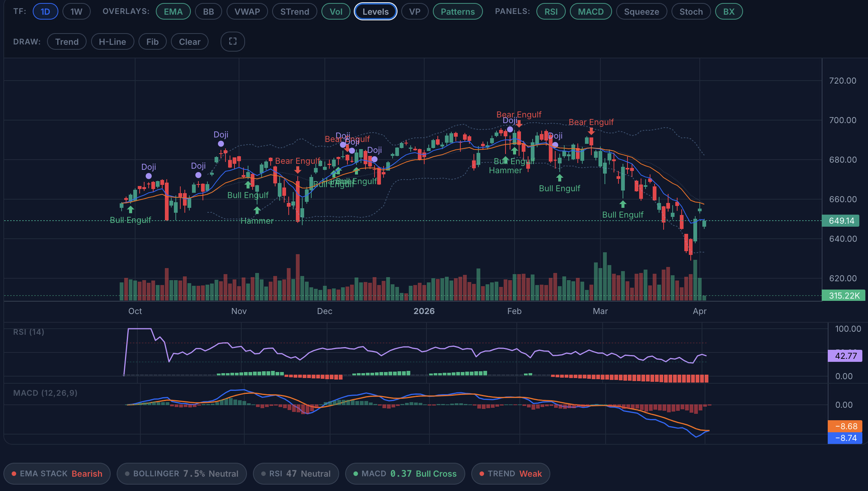
Task: Switch timeframe to 1W
Action: pyautogui.click(x=76, y=12)
